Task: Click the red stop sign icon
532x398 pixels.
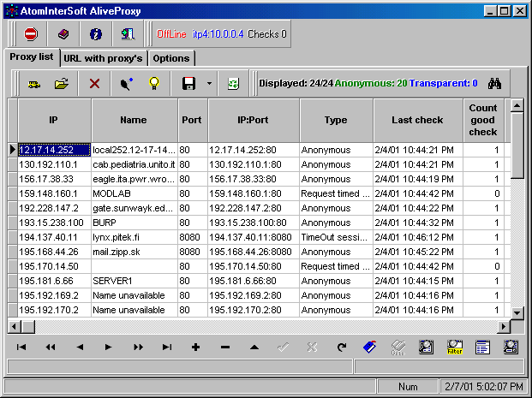Action: (x=31, y=34)
